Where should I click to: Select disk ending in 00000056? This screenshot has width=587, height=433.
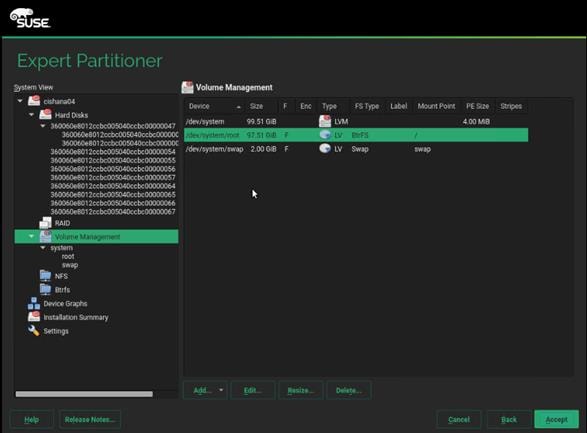tap(113, 169)
